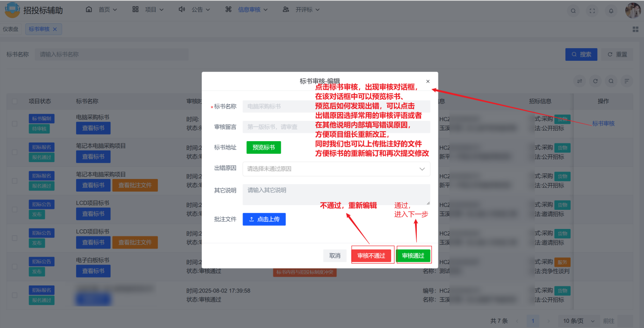644x328 pixels.
Task: Open the notifications bell icon
Action: [611, 10]
